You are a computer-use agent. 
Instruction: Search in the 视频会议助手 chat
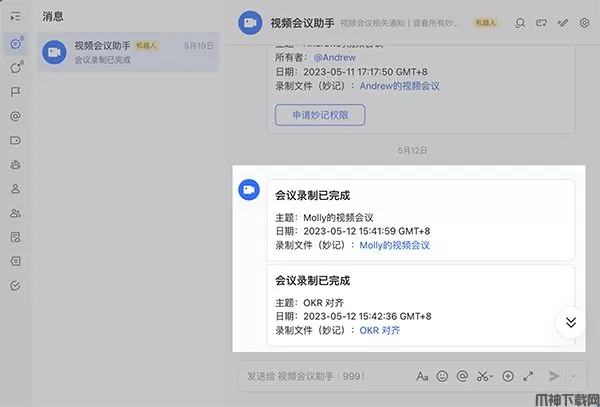tap(520, 23)
